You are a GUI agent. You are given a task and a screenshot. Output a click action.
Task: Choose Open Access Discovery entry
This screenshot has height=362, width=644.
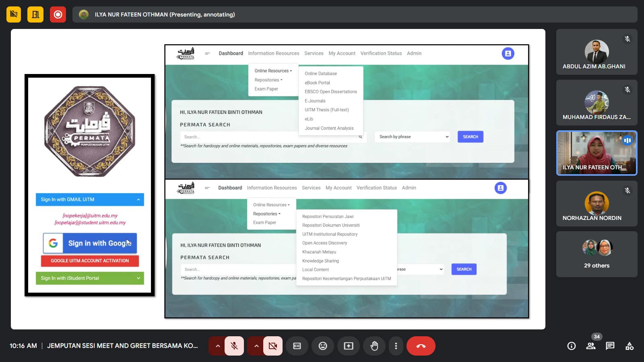[324, 243]
